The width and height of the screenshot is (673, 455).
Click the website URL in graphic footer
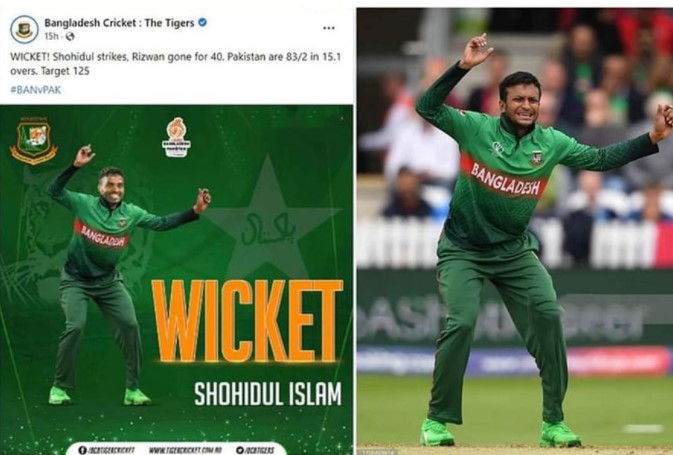[x=185, y=450]
